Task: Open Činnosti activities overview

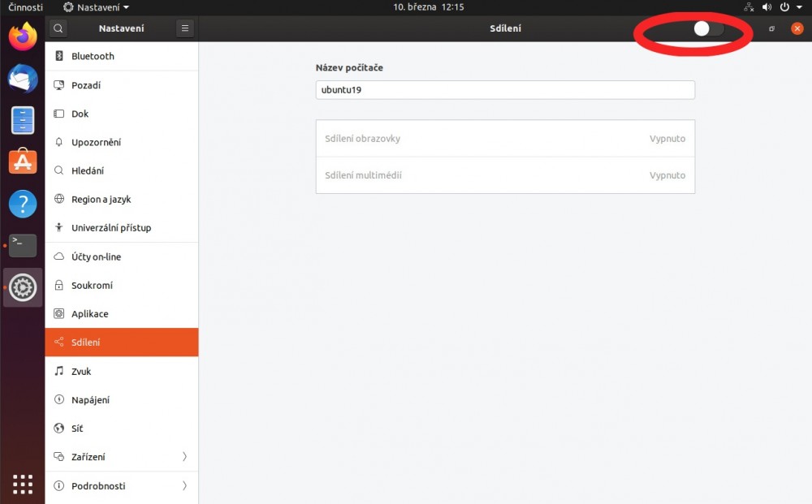Action: point(25,7)
